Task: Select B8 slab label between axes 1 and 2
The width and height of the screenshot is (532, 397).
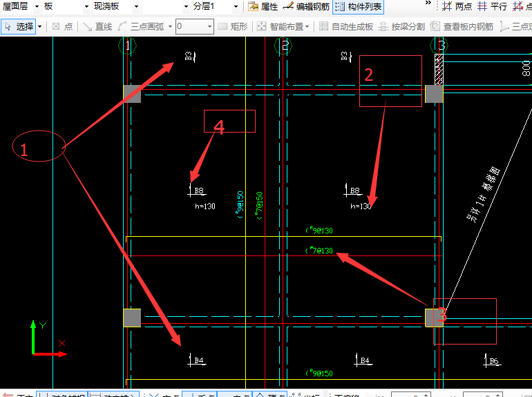Action: click(197, 190)
